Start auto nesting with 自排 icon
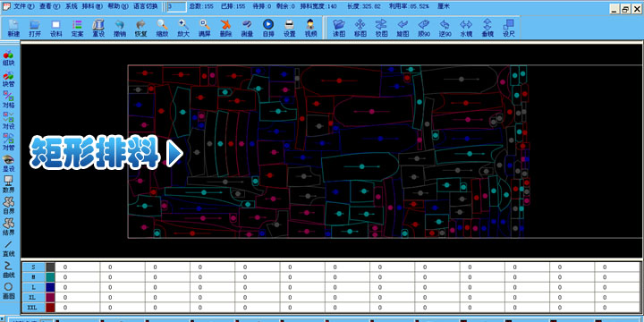644x322 pixels. 268,29
